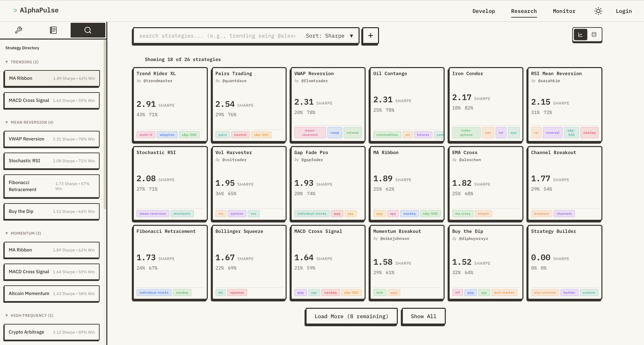Click the any-universe tag
This screenshot has height=345, width=644.
click(x=545, y=293)
